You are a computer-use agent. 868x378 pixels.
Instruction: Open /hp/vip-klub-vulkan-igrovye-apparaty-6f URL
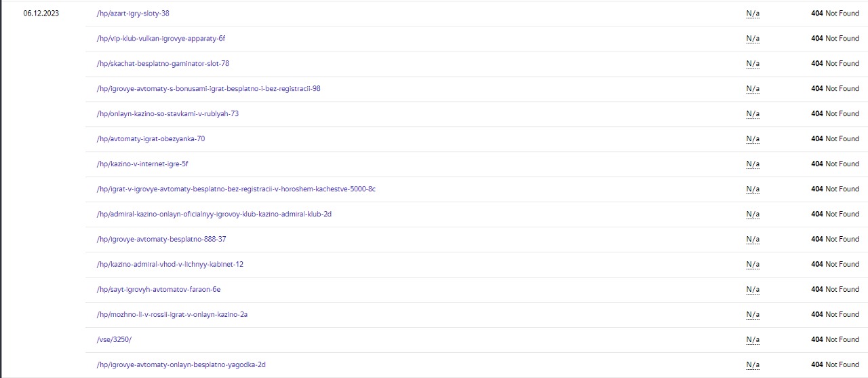pyautogui.click(x=161, y=39)
